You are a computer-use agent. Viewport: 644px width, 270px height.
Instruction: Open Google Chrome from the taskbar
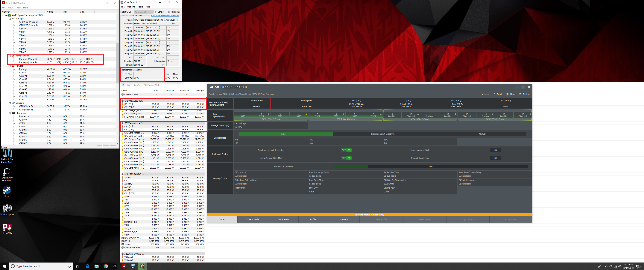[x=106, y=266]
